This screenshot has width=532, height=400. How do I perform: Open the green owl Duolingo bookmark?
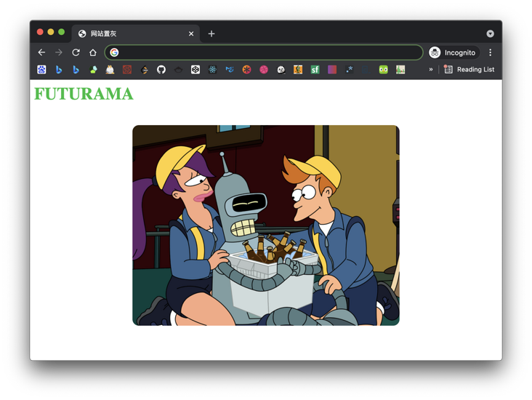pyautogui.click(x=384, y=70)
